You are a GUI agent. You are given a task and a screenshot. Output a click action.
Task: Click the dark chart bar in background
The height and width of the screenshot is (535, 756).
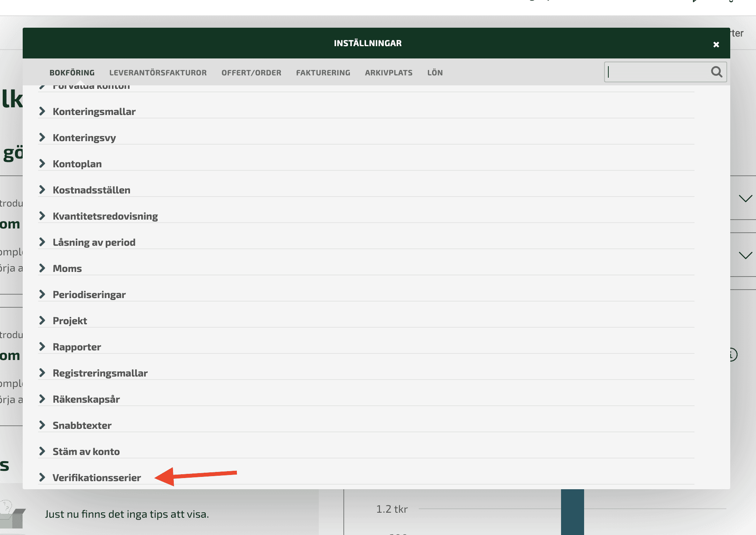point(572,512)
